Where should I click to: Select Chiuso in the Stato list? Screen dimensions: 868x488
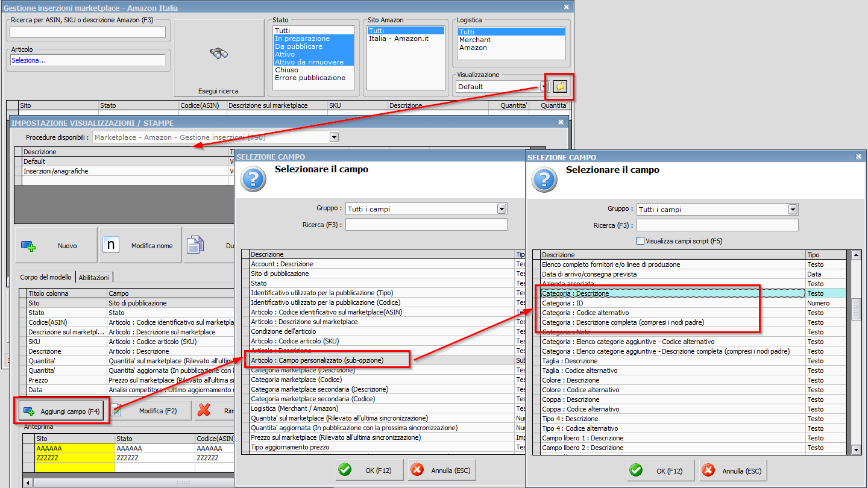point(313,70)
